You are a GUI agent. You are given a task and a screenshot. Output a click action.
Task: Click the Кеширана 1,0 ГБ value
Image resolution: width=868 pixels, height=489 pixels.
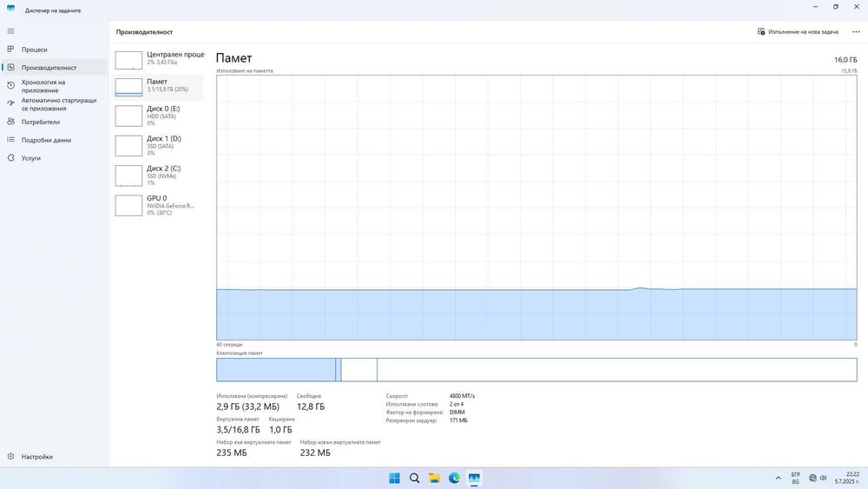pyautogui.click(x=280, y=430)
